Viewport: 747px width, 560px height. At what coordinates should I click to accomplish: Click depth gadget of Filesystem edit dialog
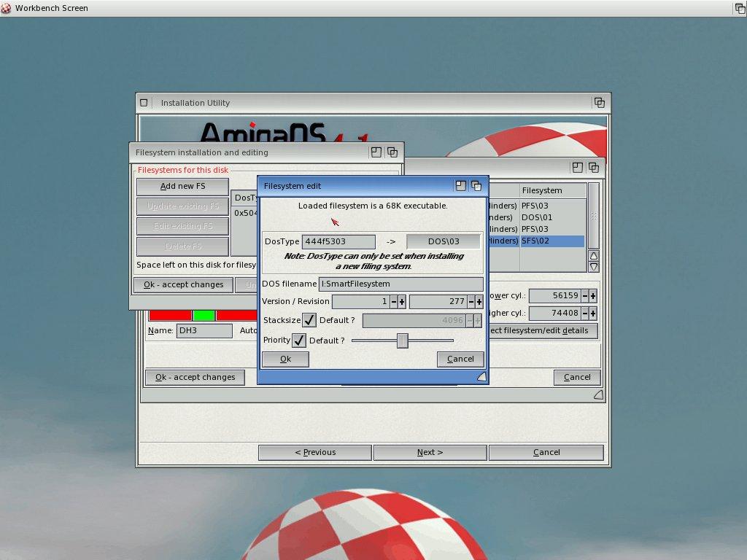(476, 186)
